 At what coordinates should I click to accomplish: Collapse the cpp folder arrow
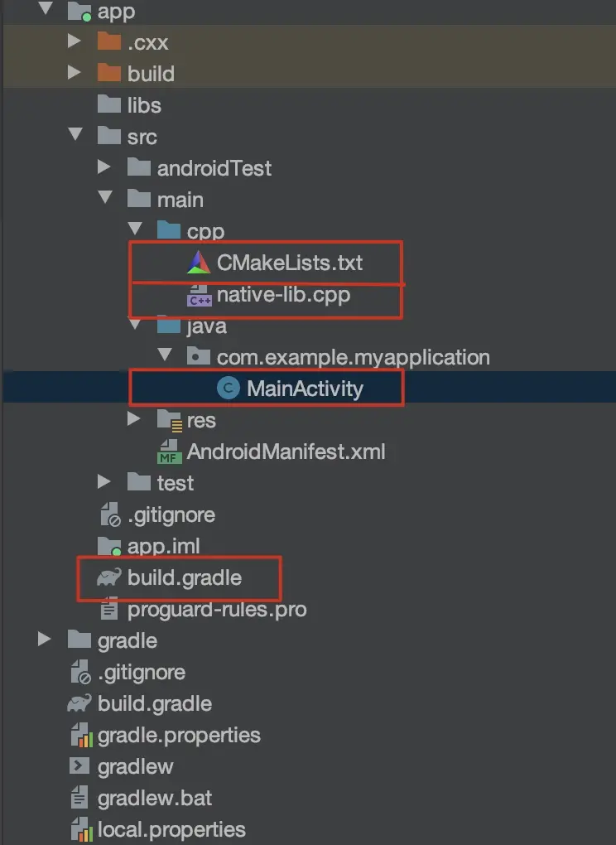135,228
